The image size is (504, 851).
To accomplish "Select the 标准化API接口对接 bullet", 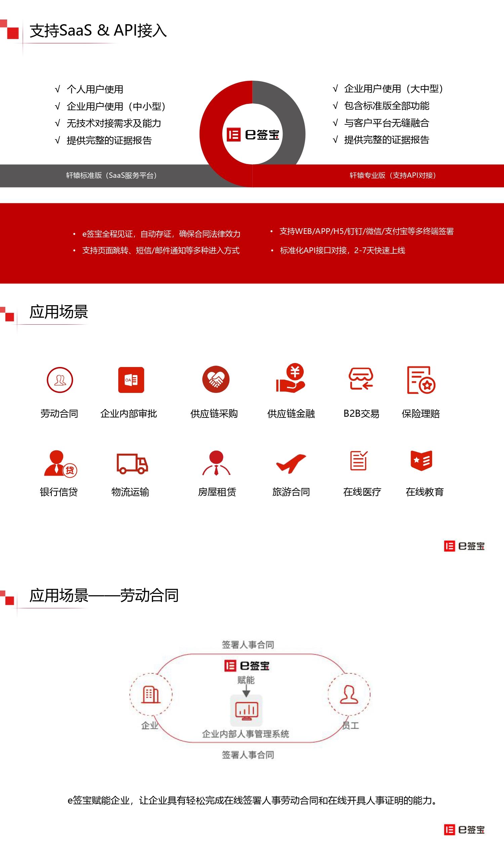I will point(342,250).
